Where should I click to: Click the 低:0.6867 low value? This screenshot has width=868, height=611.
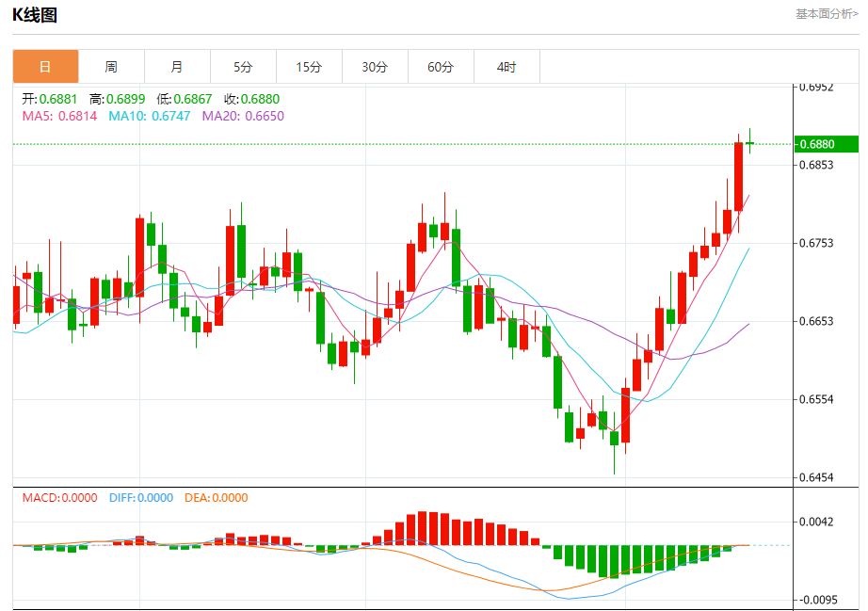click(185, 99)
